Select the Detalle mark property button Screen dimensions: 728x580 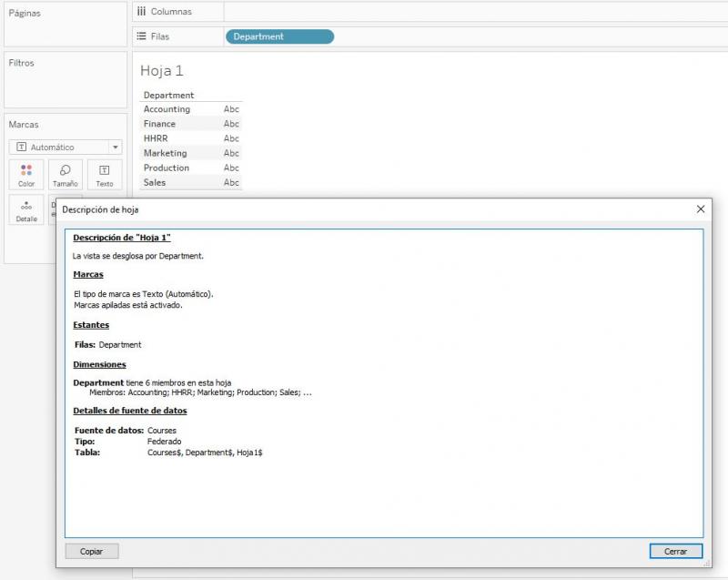pos(26,210)
